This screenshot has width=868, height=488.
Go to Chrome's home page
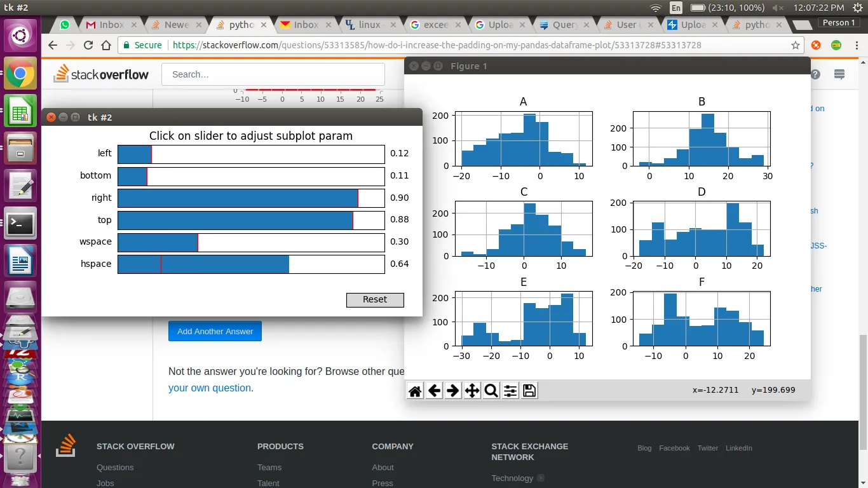coord(105,45)
